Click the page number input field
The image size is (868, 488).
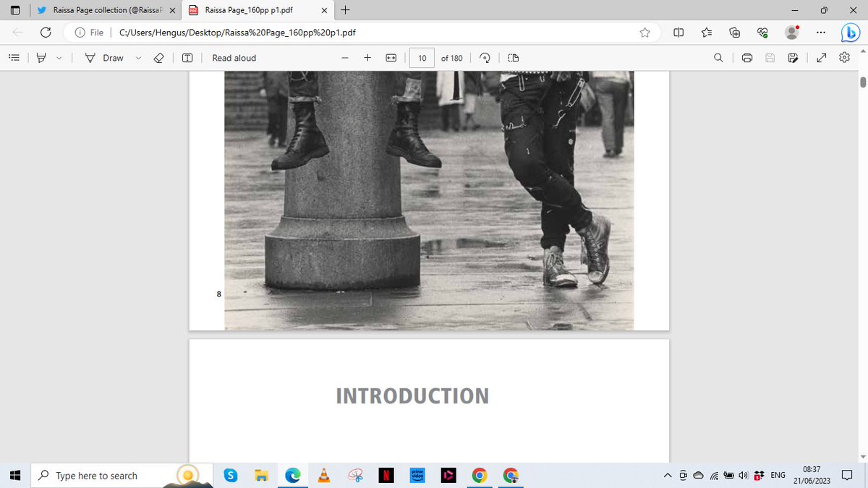click(422, 58)
